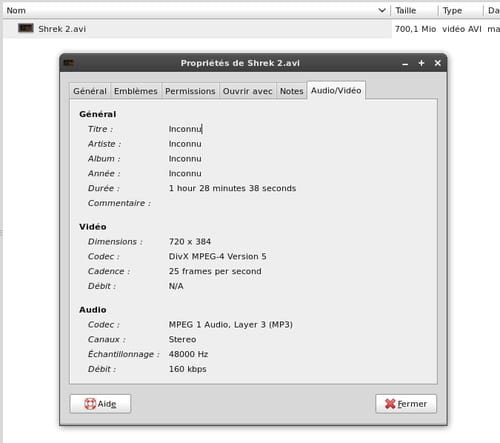Viewport: 500px width, 443px height.
Task: Select the Audio/Vidéo tab
Action: (336, 90)
